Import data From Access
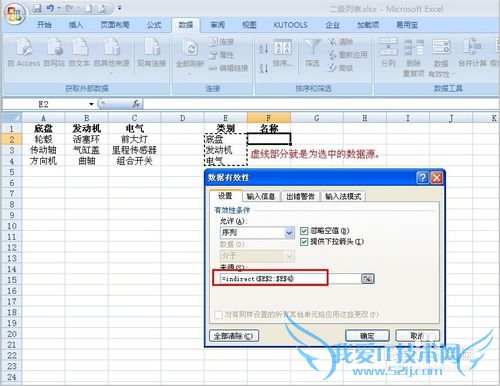Image resolution: width=500 pixels, height=386 pixels. tap(24, 52)
